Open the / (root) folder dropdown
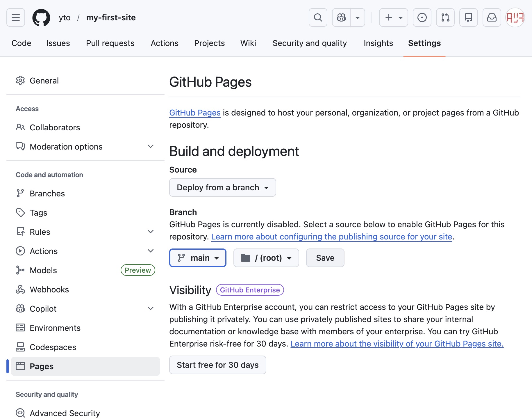 click(266, 258)
